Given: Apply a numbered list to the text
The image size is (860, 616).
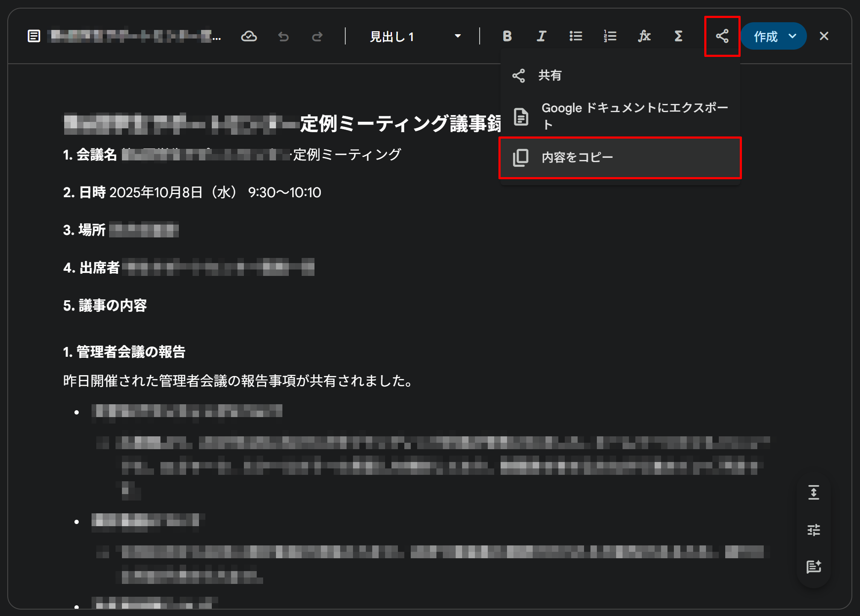Looking at the screenshot, I should pyautogui.click(x=609, y=36).
